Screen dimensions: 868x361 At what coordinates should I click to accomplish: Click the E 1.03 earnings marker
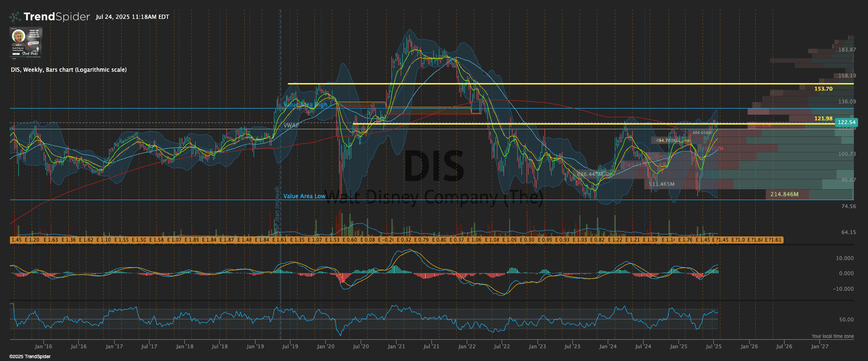pyautogui.click(x=580, y=240)
